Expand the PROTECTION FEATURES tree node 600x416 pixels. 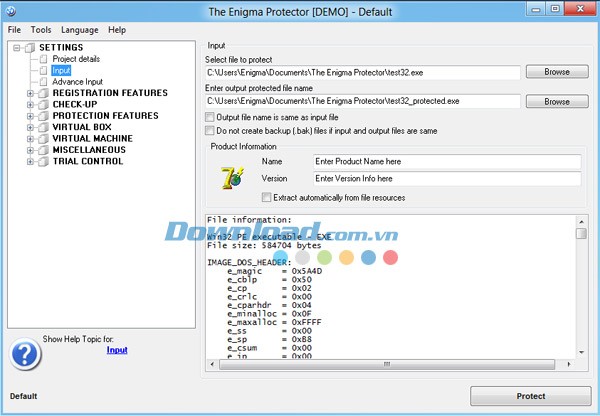click(x=30, y=116)
